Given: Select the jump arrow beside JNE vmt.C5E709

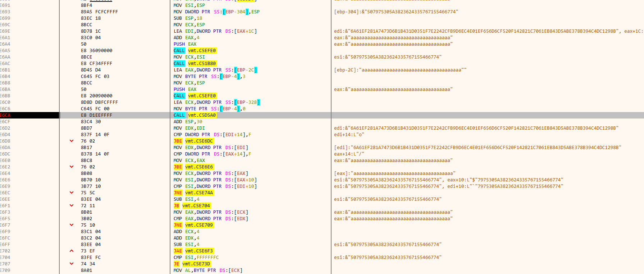Looking at the screenshot, I should [72, 225].
